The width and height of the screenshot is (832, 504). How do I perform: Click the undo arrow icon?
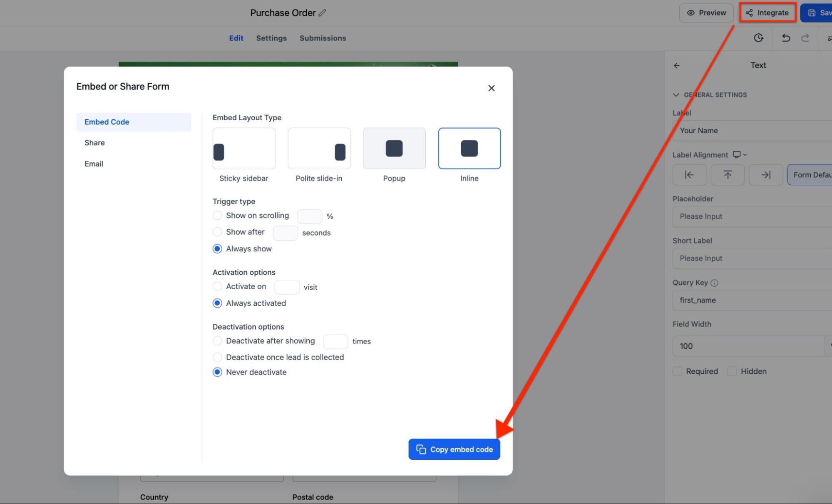(785, 38)
